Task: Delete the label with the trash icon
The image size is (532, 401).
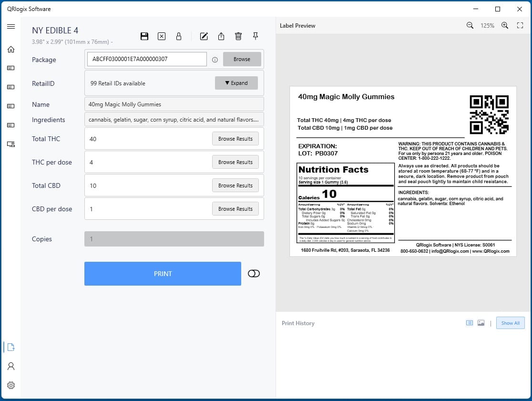Action: [x=238, y=36]
